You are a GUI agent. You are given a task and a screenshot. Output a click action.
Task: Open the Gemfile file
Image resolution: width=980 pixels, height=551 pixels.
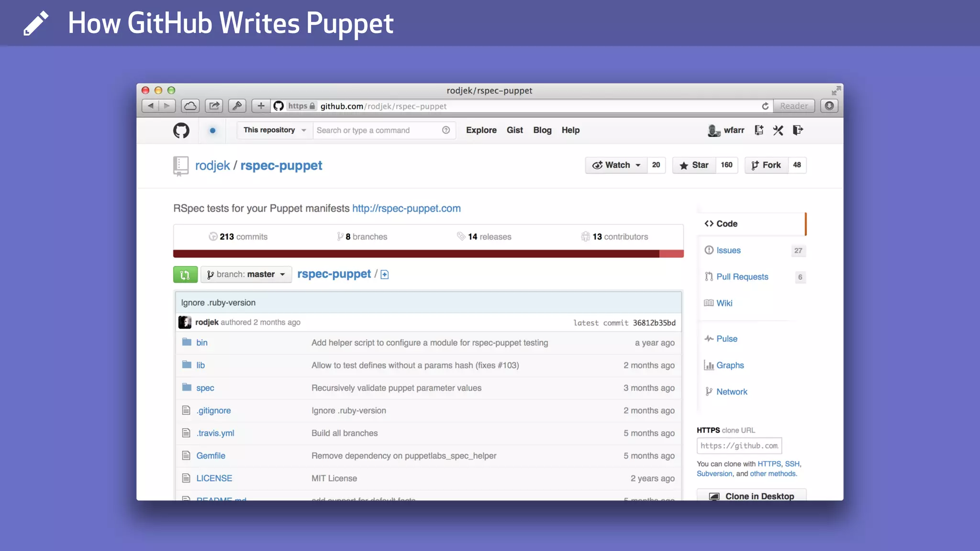click(x=211, y=456)
